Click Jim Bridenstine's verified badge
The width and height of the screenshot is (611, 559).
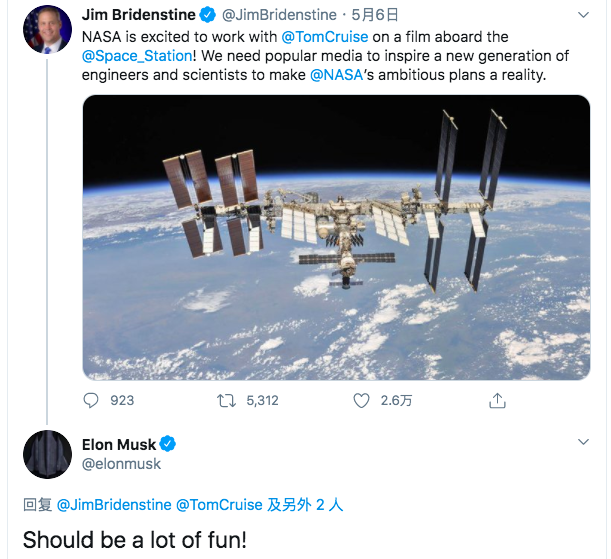pyautogui.click(x=208, y=15)
